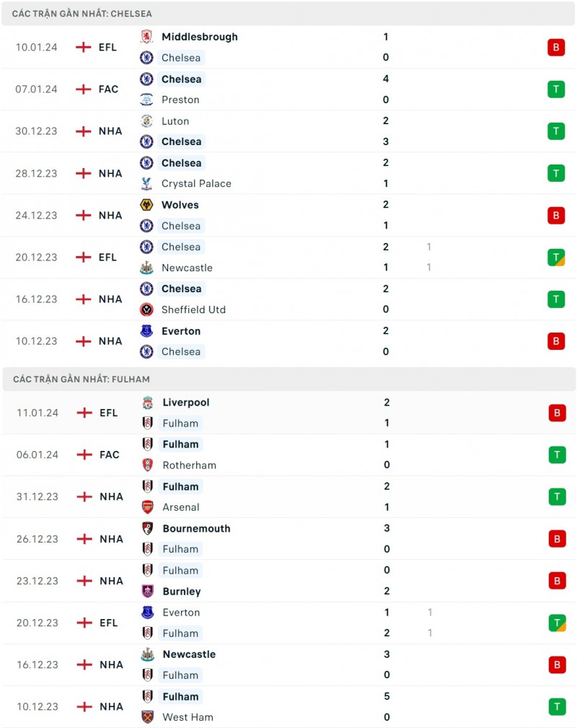Open the Burnley team link
577x728 pixels.
tap(182, 591)
